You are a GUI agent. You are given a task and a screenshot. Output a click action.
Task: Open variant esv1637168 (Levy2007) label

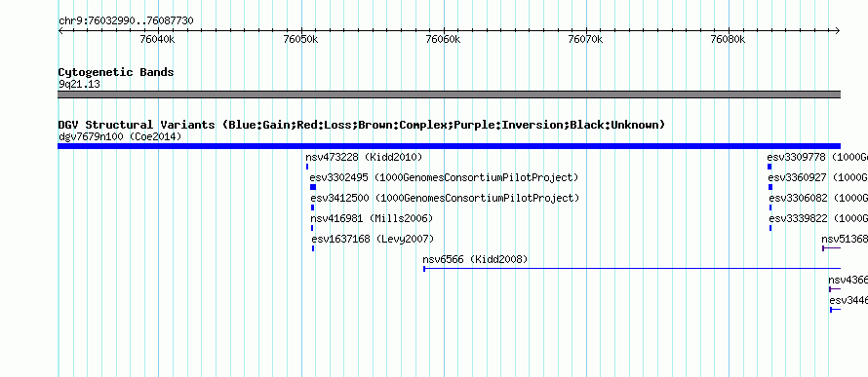373,240
